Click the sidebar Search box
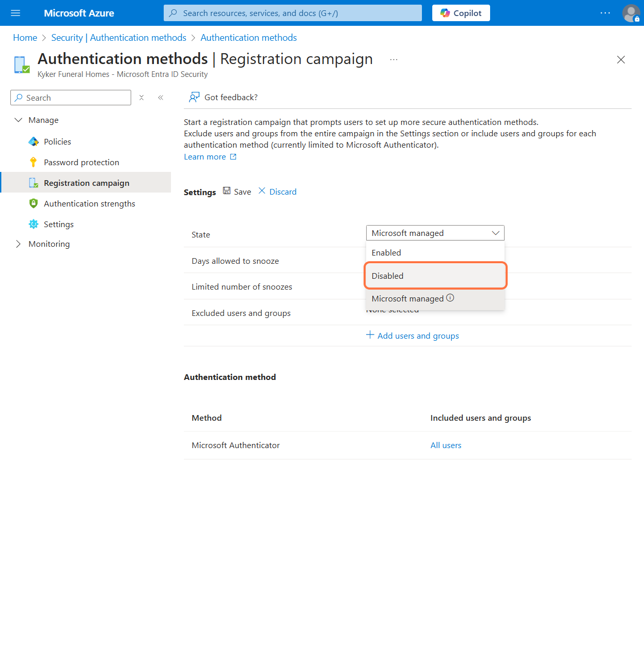This screenshot has width=644, height=652. click(x=71, y=98)
